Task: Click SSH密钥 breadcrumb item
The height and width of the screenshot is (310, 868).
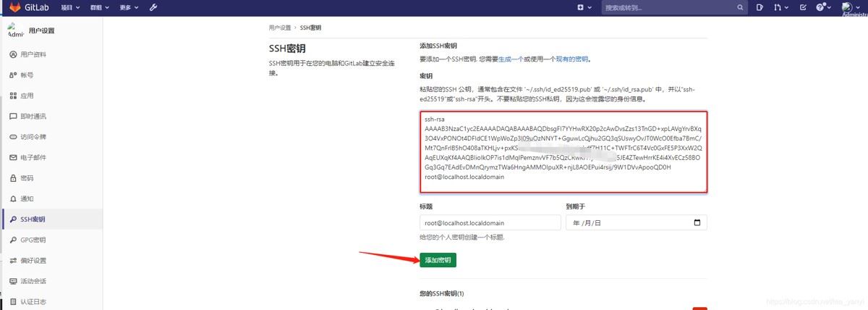Action: click(x=310, y=28)
